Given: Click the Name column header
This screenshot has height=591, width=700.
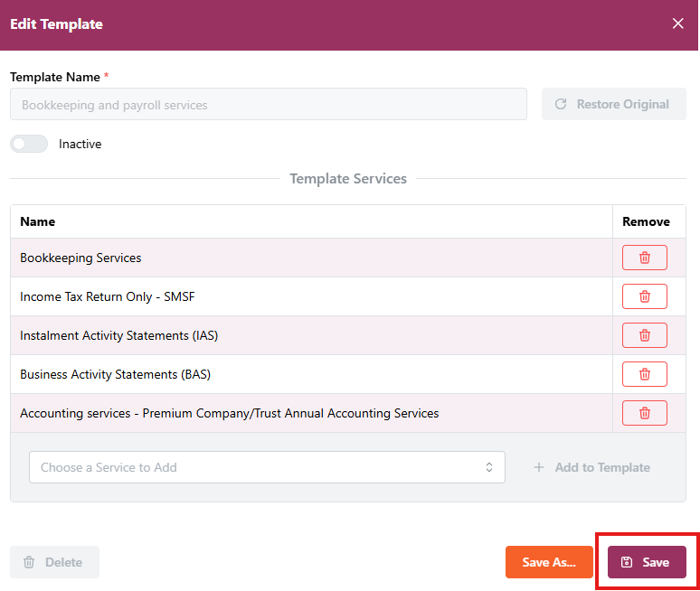Looking at the screenshot, I should pyautogui.click(x=38, y=221).
